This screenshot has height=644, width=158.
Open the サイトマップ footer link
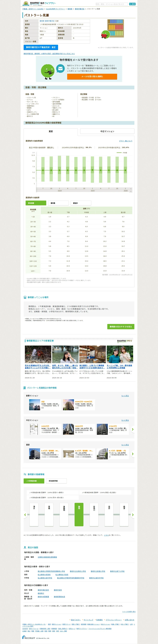(88, 620)
